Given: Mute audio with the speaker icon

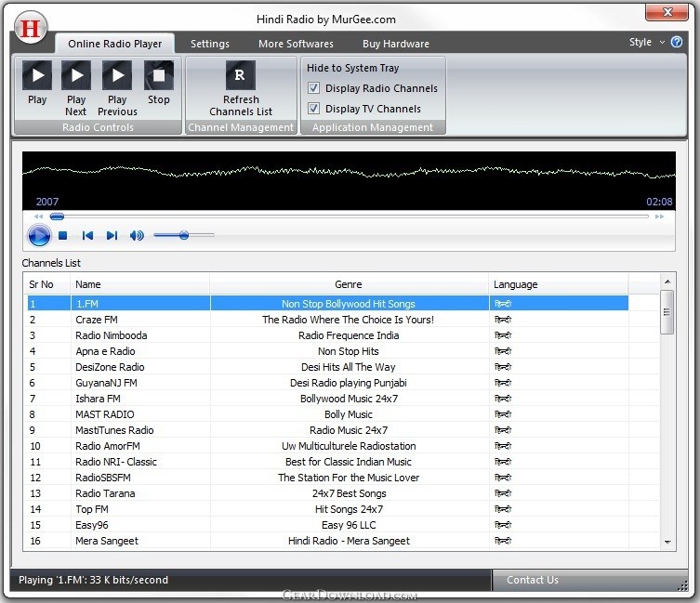Looking at the screenshot, I should click(x=137, y=235).
